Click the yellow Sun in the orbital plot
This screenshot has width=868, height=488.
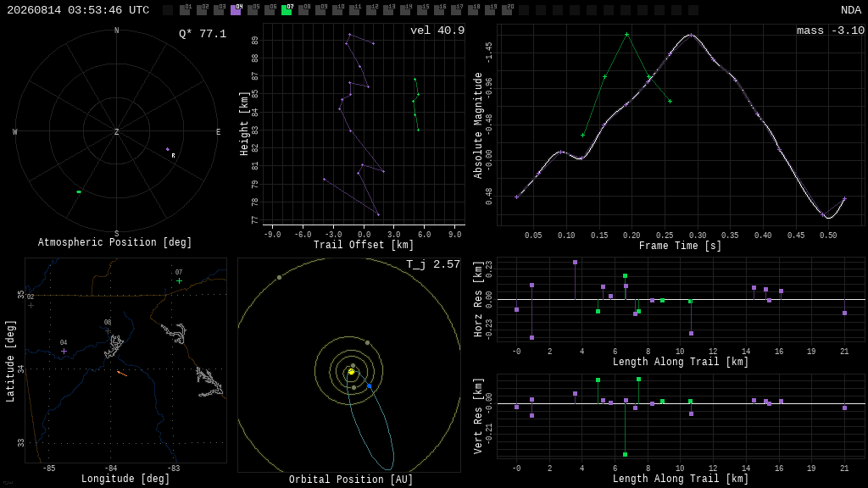[x=351, y=372]
